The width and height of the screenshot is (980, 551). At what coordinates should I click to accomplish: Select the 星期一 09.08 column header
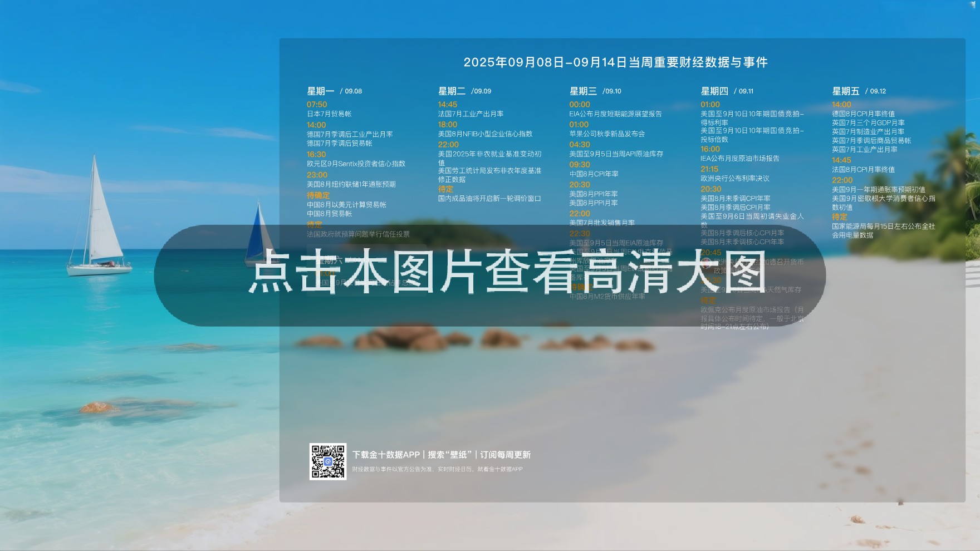[x=334, y=91]
